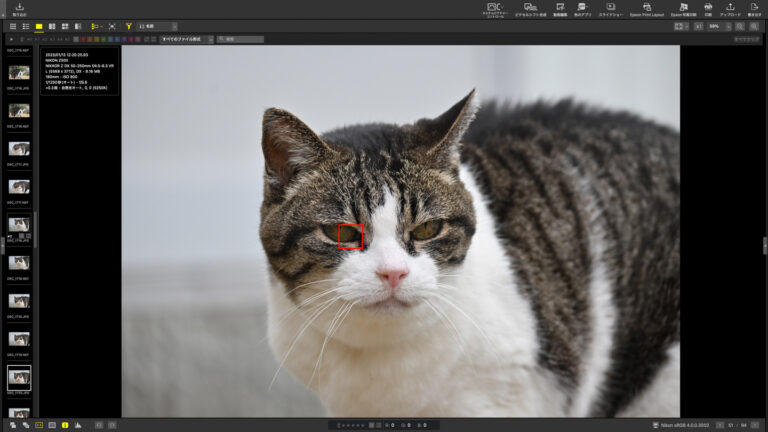This screenshot has width=768, height=432.
Task: Click the video editing (動画編集) icon
Action: point(560,8)
